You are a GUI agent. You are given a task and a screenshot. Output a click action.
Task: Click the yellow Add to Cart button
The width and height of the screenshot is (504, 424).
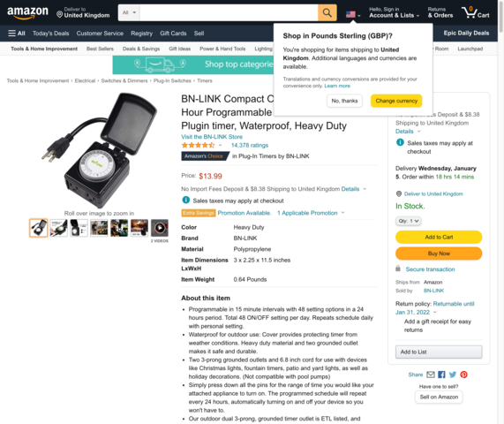point(439,237)
